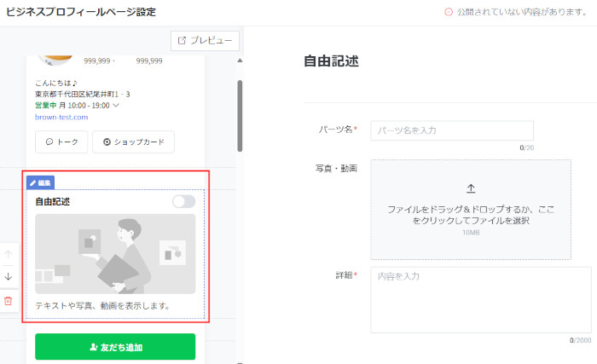The height and width of the screenshot is (364, 597).
Task: Click the 写真・動画 field label
Action: [x=336, y=168]
